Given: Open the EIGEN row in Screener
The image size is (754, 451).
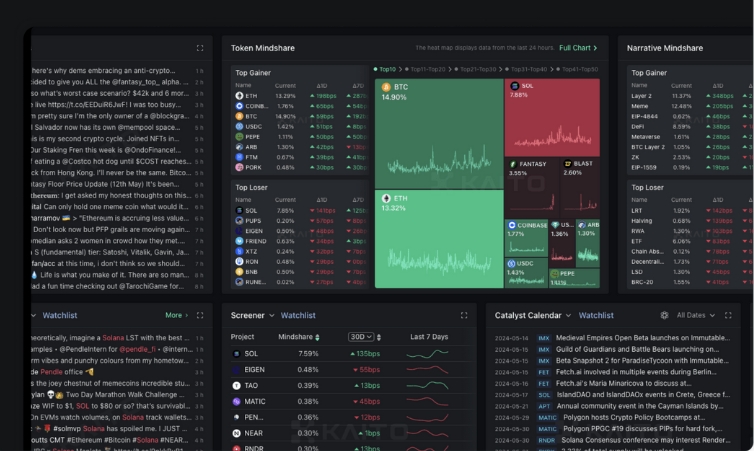Looking at the screenshot, I should tap(350, 370).
